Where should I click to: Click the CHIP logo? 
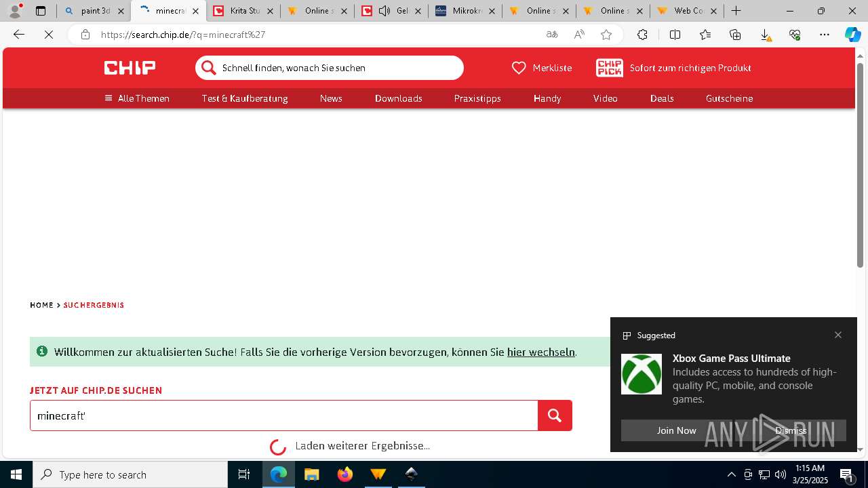pos(130,67)
